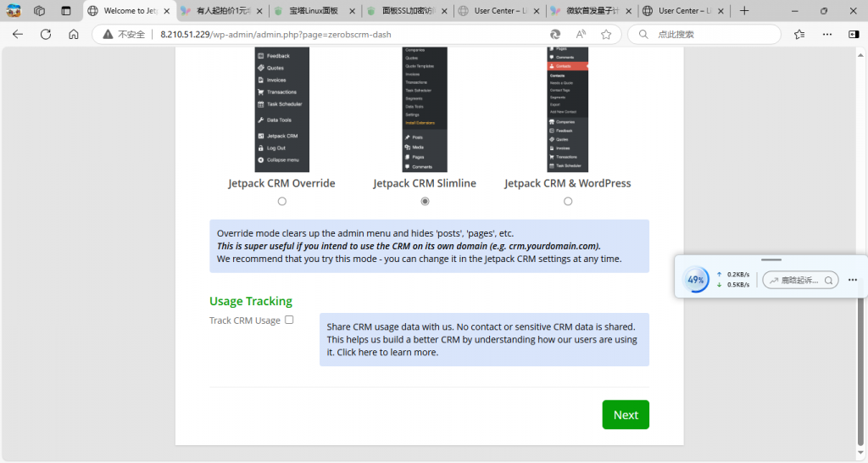Click the Override mode description box
This screenshot has height=463, width=868.
click(429, 246)
